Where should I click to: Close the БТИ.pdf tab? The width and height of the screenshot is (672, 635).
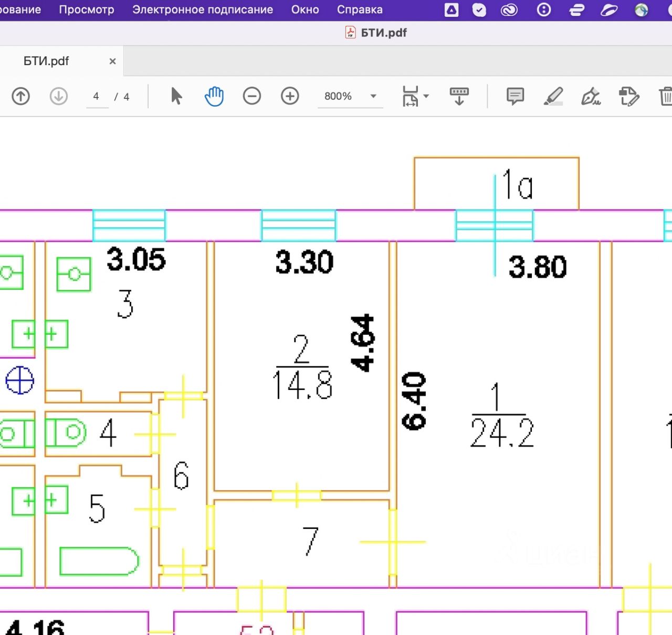112,61
